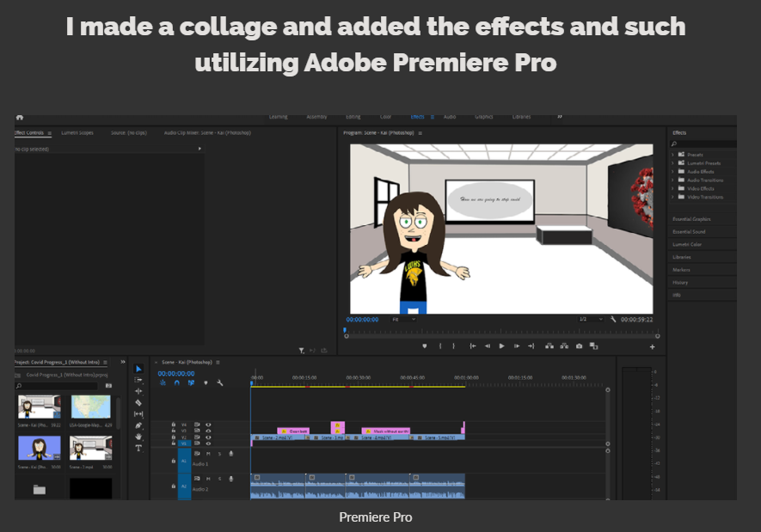Screen dimensions: 761x532
Task: Expand the Presets effects folder
Action: [672, 155]
